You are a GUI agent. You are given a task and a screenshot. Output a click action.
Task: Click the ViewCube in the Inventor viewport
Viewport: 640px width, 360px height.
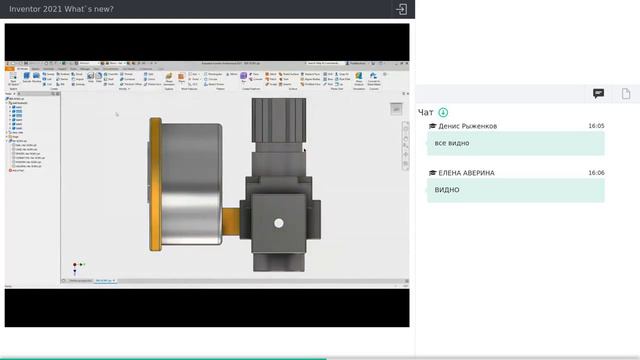[x=396, y=109]
